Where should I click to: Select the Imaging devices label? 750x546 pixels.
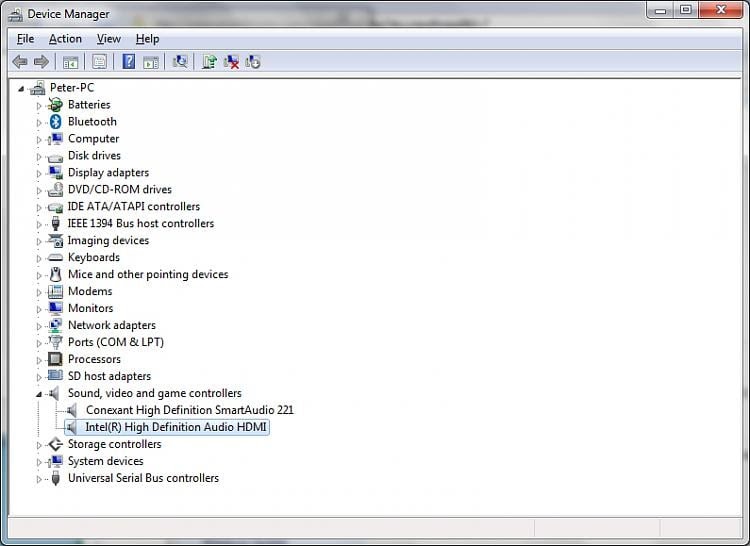[108, 240]
